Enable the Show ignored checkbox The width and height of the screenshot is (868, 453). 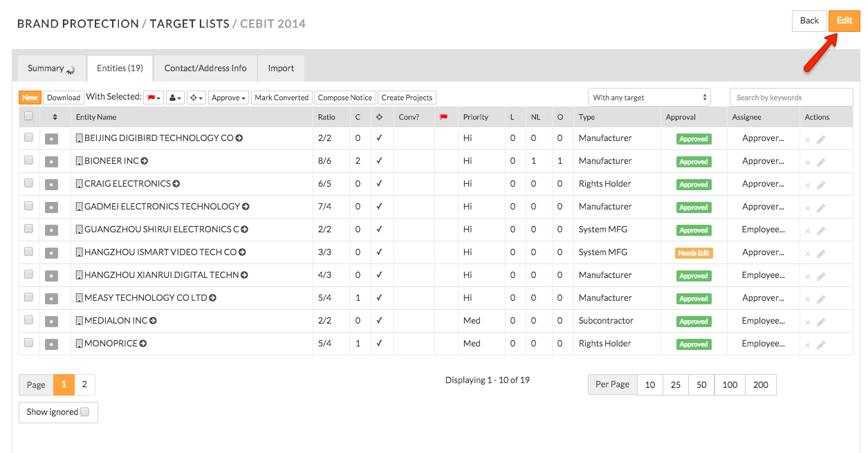tap(84, 412)
